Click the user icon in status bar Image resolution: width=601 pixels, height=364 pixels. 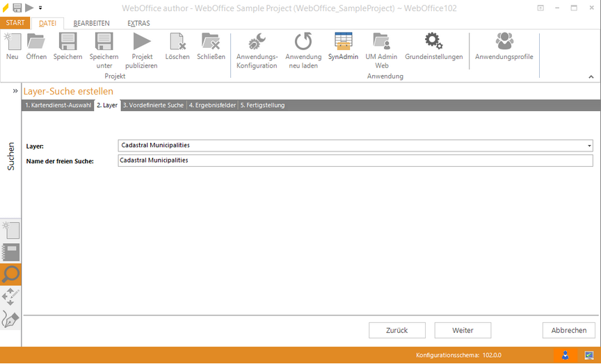(x=565, y=355)
